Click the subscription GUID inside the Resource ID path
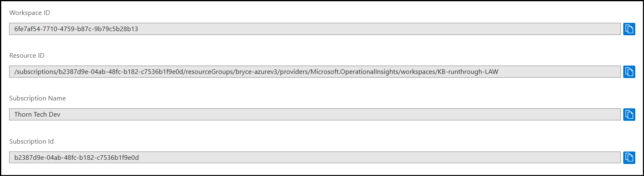 120,72
